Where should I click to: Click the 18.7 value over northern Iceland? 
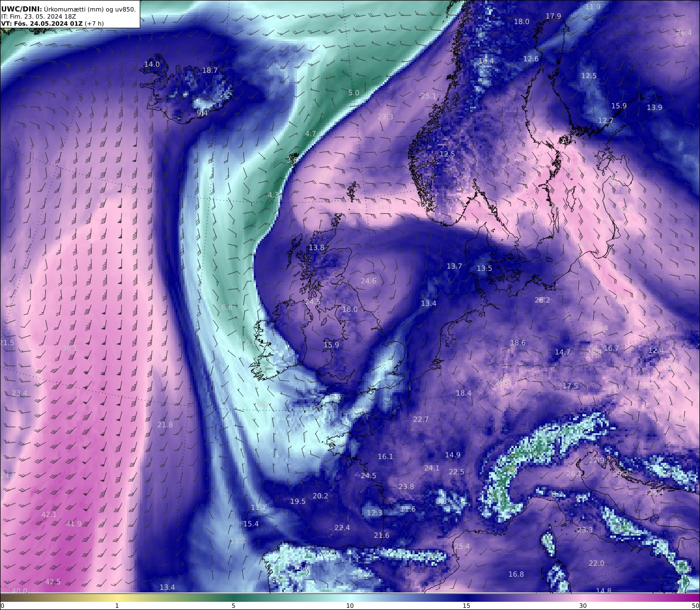click(210, 70)
